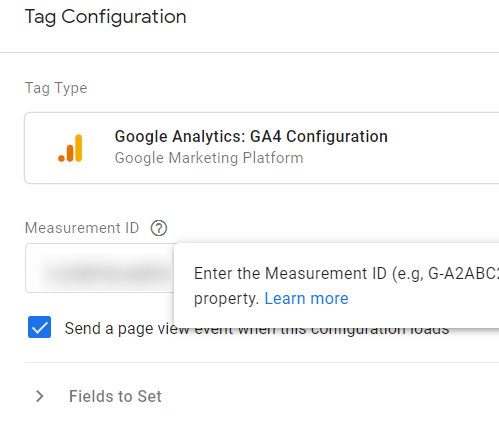
Task: Click the Tag Configuration section heading
Action: coord(105,17)
